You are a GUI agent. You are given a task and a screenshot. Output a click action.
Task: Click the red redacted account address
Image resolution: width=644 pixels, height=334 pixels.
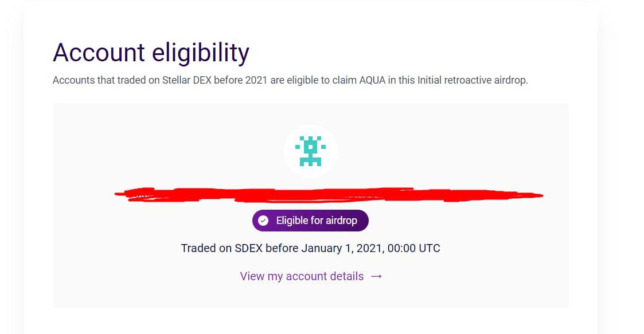click(x=329, y=195)
